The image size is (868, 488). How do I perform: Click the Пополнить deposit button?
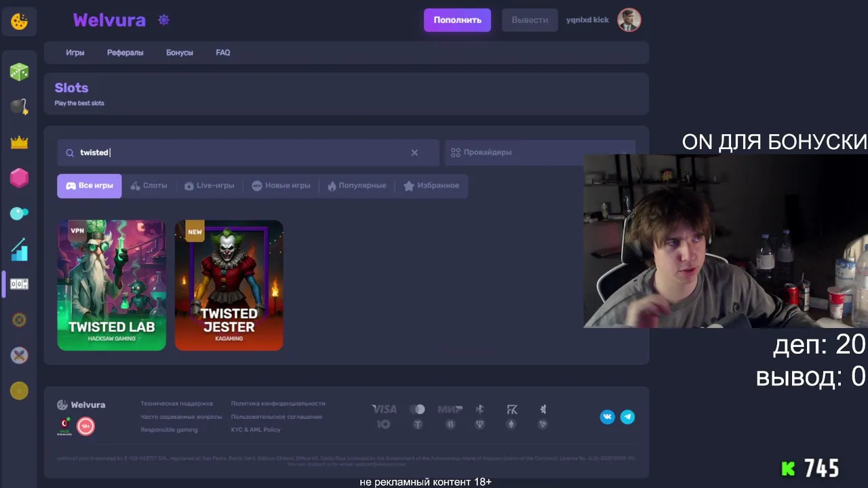(458, 20)
